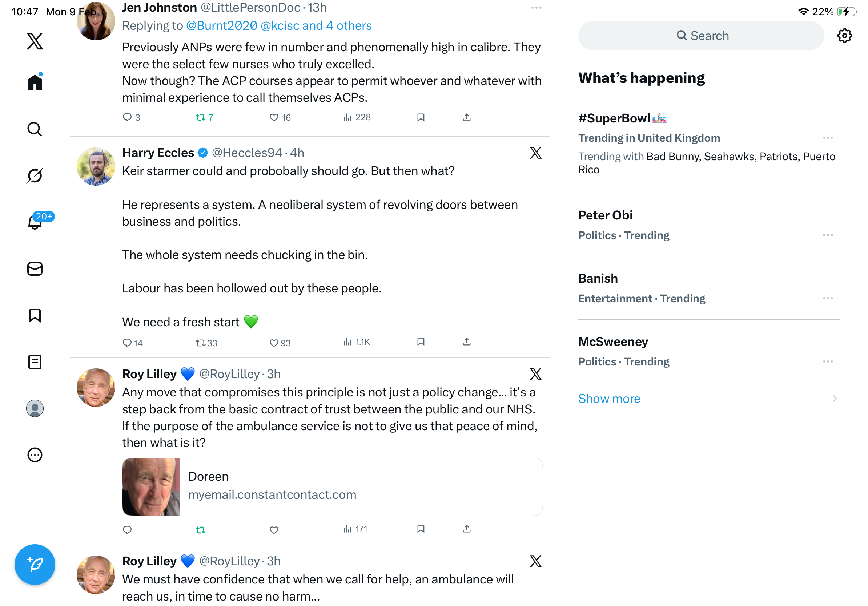Open Lists icon in sidebar

(x=35, y=361)
